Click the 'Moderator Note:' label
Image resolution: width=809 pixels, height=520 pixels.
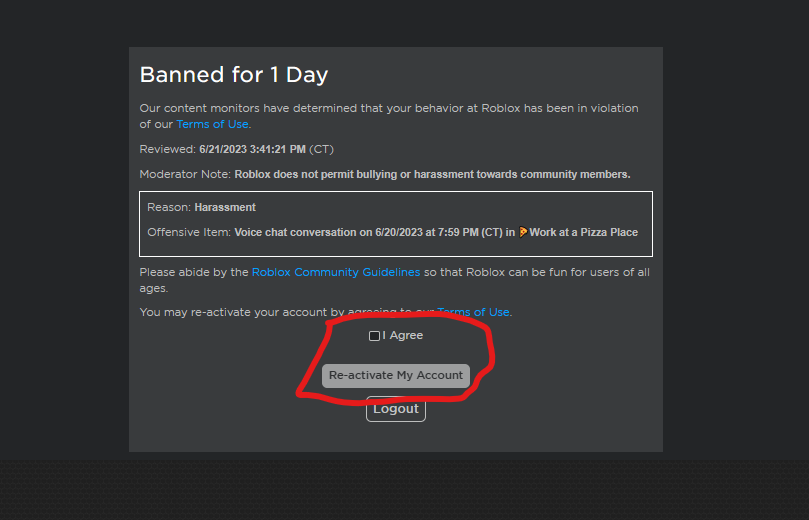tap(185, 174)
